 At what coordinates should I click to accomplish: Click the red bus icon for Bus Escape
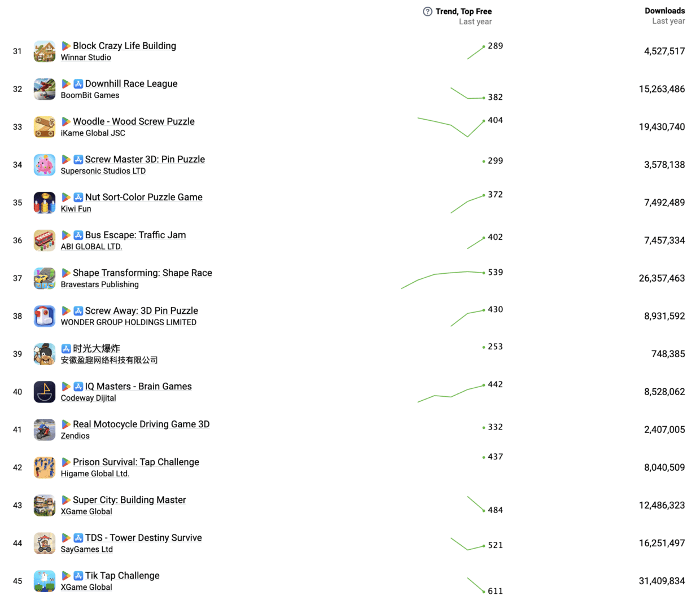tap(45, 240)
